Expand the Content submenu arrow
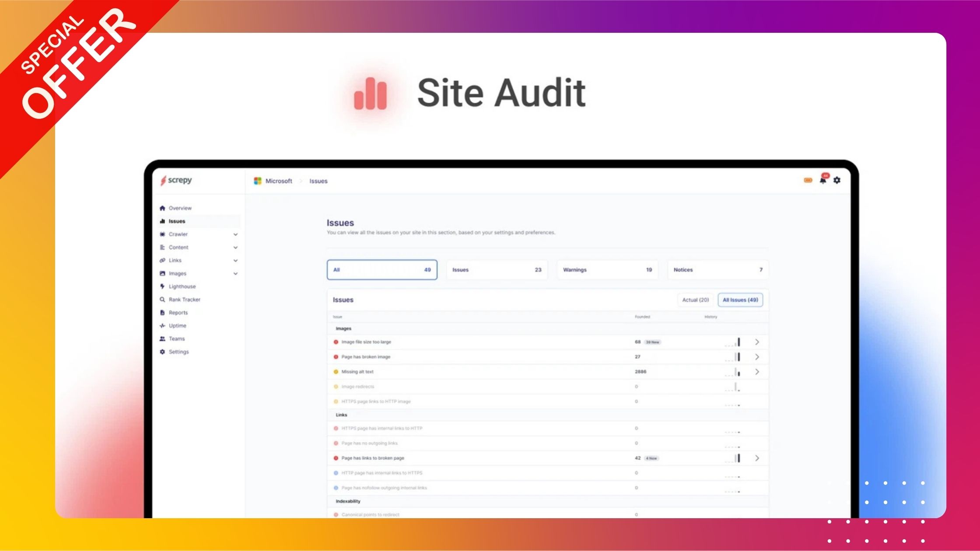Screen dimensions: 980x551 pos(235,248)
